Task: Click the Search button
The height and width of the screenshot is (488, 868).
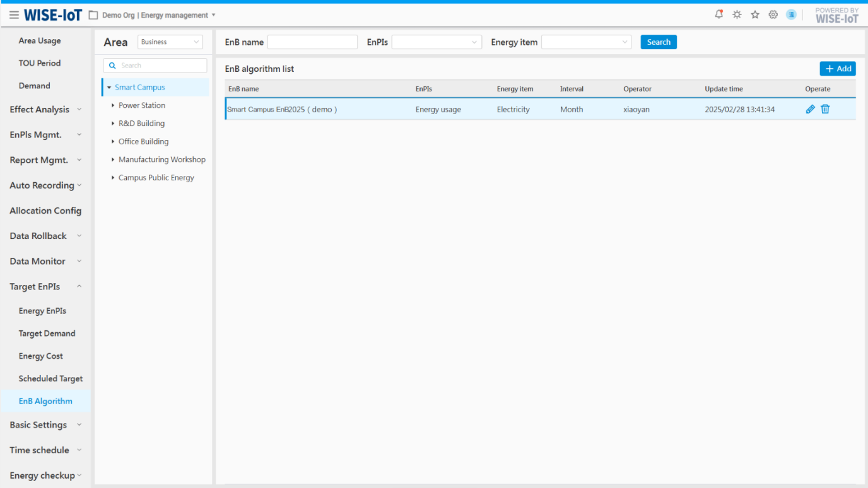Action: coord(659,42)
